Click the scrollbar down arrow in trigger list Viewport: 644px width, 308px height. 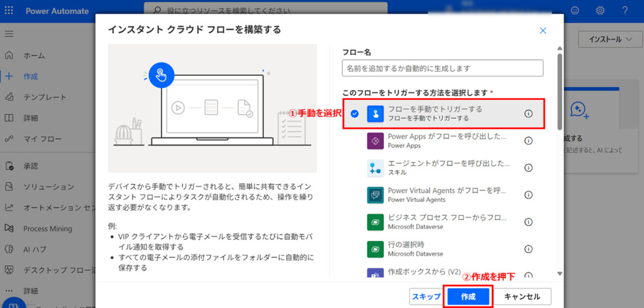coord(559,273)
